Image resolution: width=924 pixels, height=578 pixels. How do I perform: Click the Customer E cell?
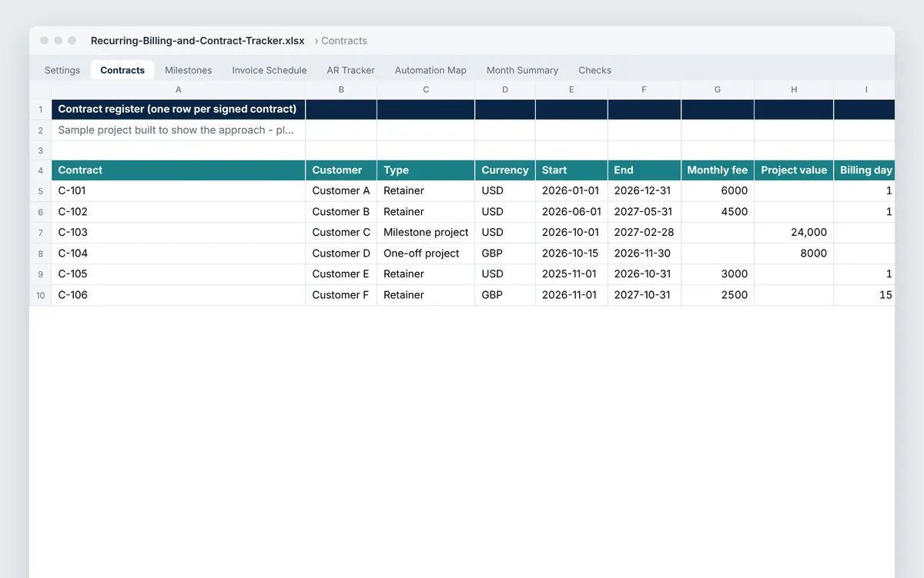[341, 274]
